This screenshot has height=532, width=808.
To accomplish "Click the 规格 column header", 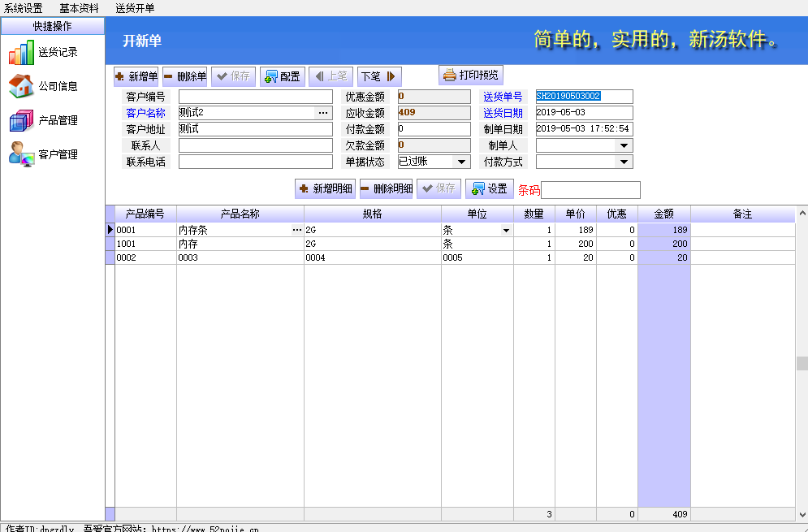I will point(373,214).
